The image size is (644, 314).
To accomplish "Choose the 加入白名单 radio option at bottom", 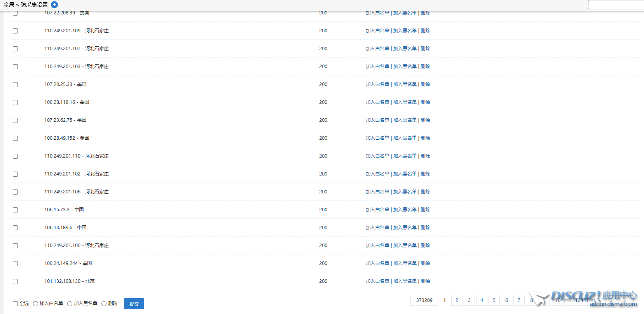I will point(36,303).
